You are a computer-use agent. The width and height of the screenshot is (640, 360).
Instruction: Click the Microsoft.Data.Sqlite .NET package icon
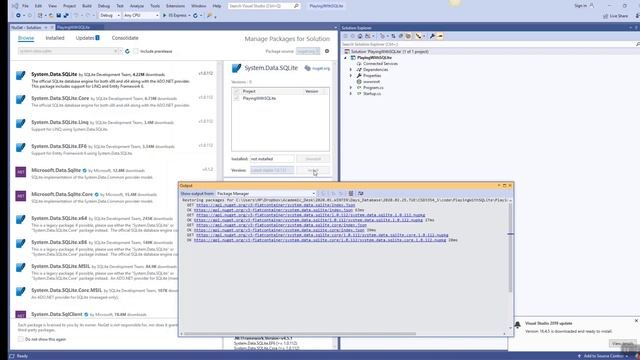click(x=21, y=172)
